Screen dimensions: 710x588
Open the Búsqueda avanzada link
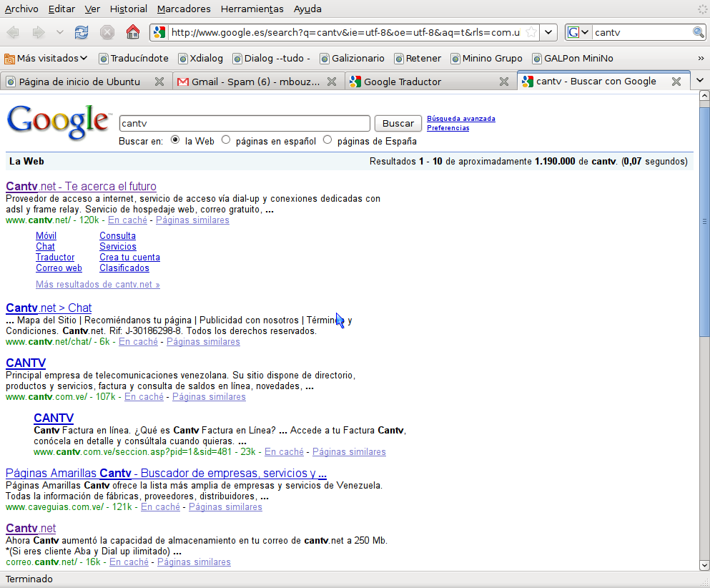461,119
